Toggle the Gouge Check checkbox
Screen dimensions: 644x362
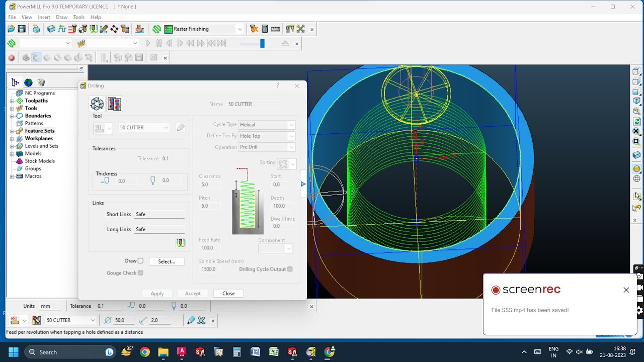[x=140, y=273]
